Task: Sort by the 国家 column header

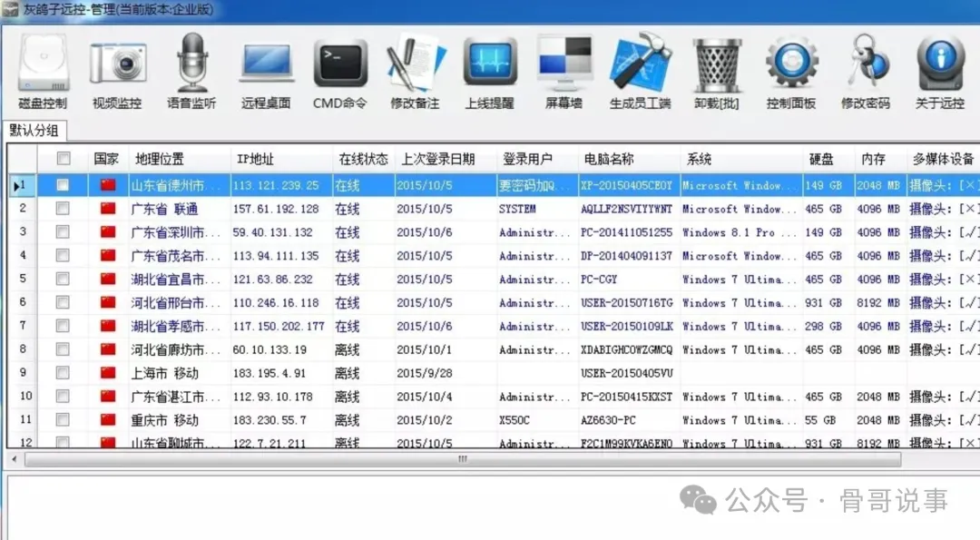Action: pos(106,159)
